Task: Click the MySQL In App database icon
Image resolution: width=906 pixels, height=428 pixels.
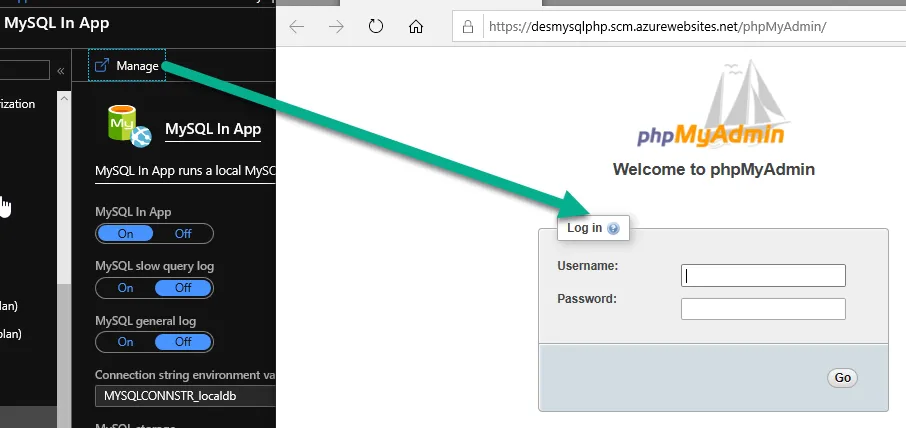Action: click(129, 125)
